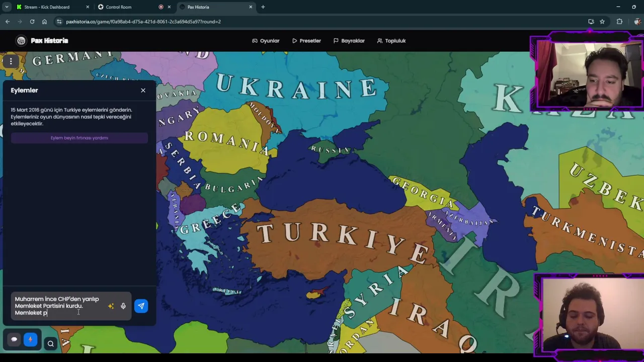Send the typed action with the paper plane button

click(141, 306)
